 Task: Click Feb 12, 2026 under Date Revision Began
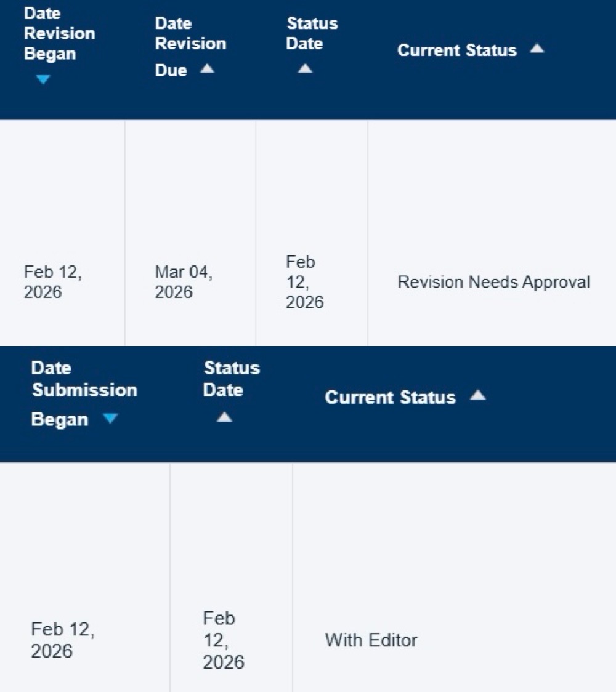(53, 282)
